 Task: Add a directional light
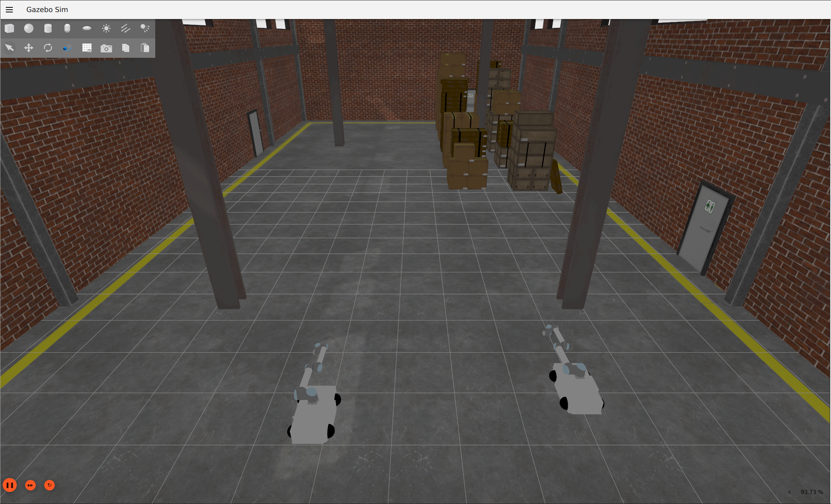click(125, 28)
